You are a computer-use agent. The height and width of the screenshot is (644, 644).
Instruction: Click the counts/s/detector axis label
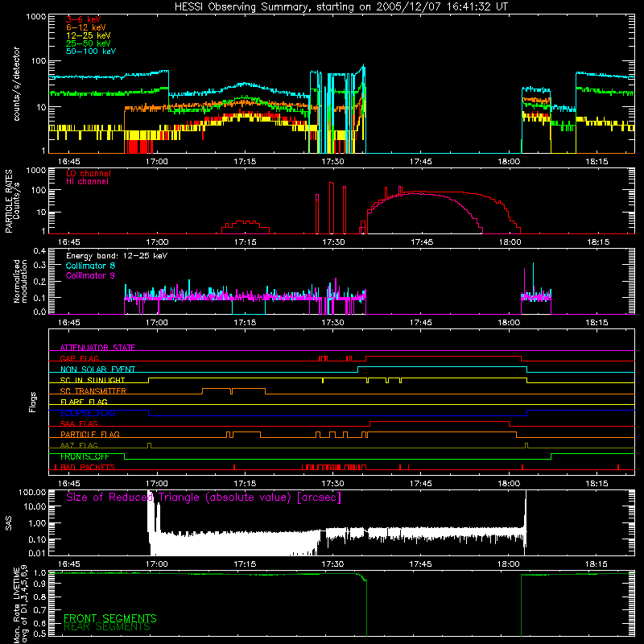16,84
